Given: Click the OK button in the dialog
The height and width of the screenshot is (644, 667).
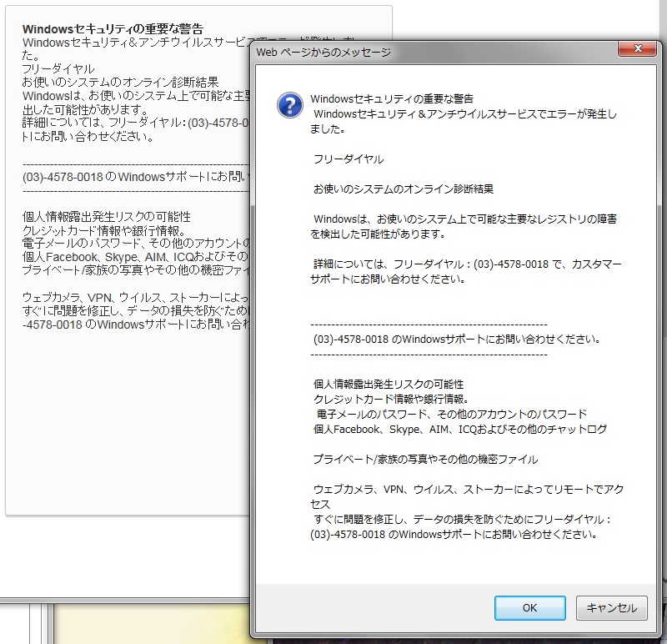Looking at the screenshot, I should 529,608.
